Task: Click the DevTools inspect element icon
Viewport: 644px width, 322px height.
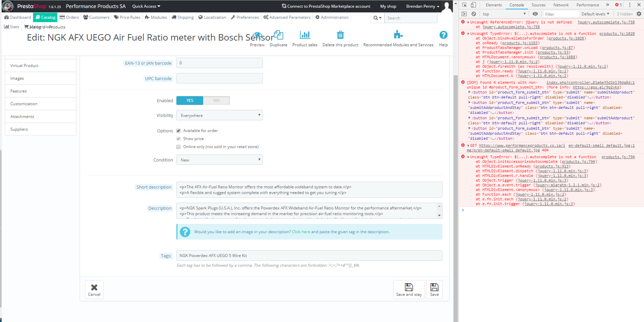Action: 464,5
